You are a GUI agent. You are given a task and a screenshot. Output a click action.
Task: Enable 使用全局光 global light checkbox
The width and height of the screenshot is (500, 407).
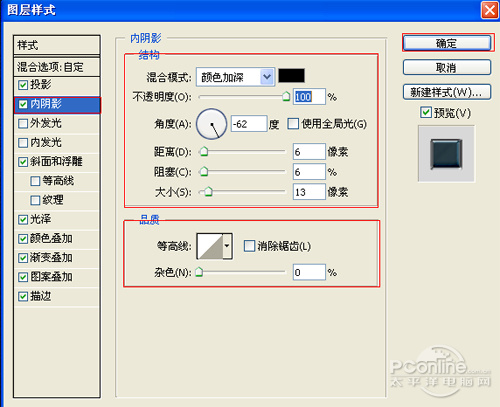[x=293, y=124]
